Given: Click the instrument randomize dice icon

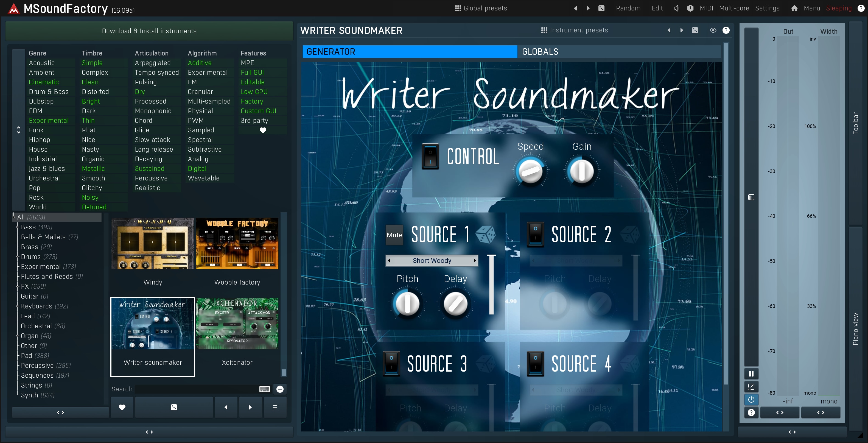Looking at the screenshot, I should pos(695,30).
